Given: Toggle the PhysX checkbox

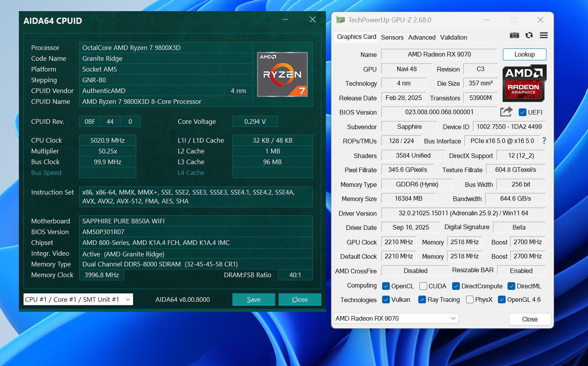Looking at the screenshot, I should (470, 299).
